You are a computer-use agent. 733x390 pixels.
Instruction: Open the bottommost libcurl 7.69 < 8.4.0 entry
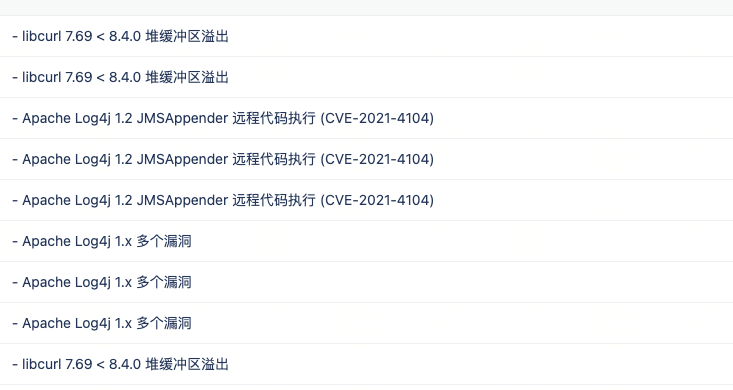[366, 364]
